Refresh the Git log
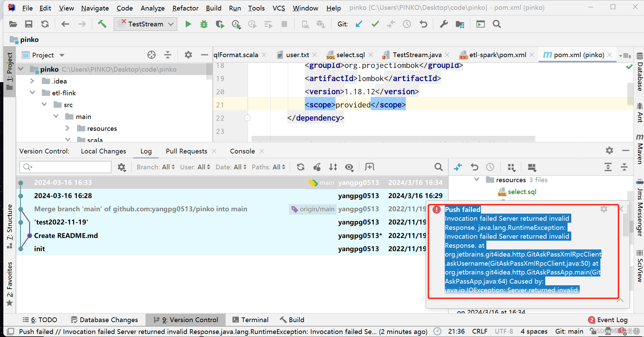The image size is (644, 337). (x=300, y=167)
